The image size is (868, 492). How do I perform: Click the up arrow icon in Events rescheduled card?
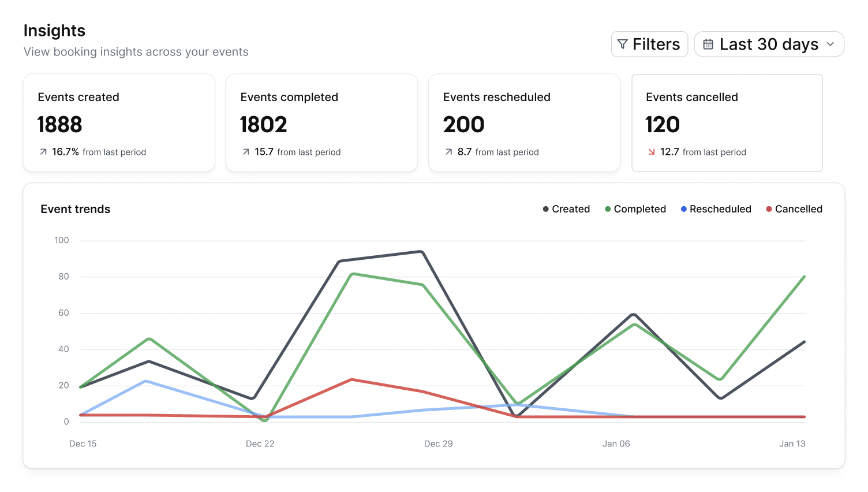click(x=448, y=152)
